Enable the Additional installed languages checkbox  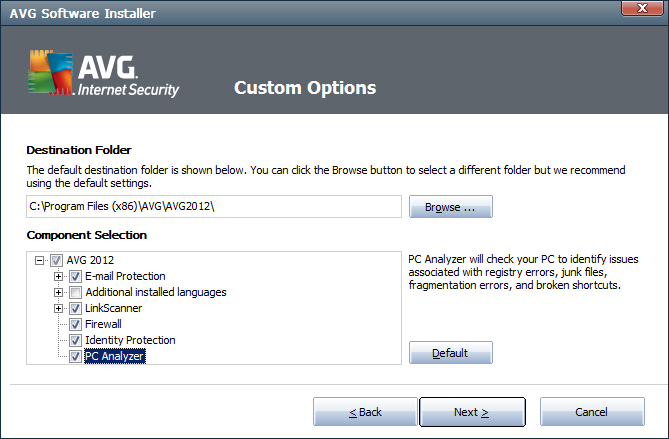tap(76, 292)
